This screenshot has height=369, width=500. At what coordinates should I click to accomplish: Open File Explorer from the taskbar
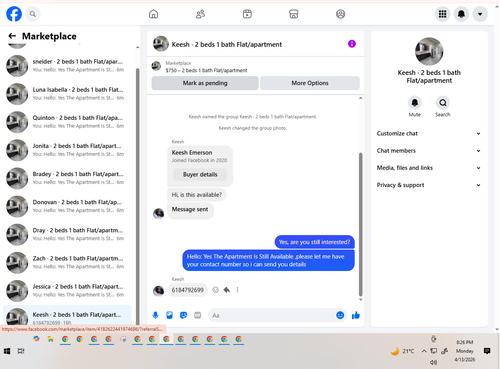51,339
